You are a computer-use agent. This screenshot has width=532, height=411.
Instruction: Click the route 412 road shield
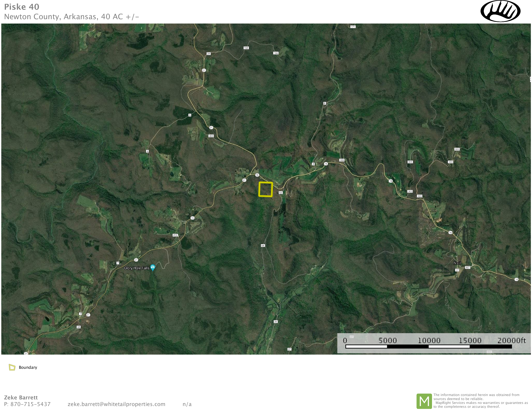175,235
